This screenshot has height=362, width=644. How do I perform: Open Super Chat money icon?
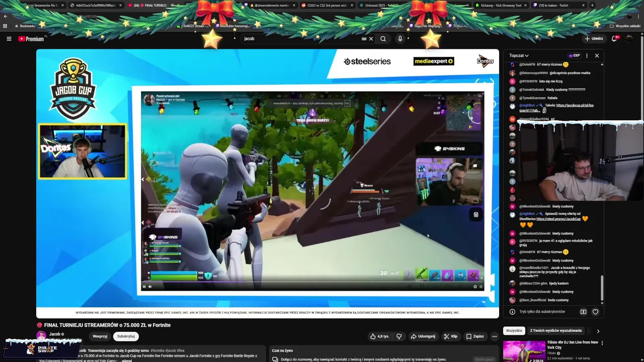(583, 312)
